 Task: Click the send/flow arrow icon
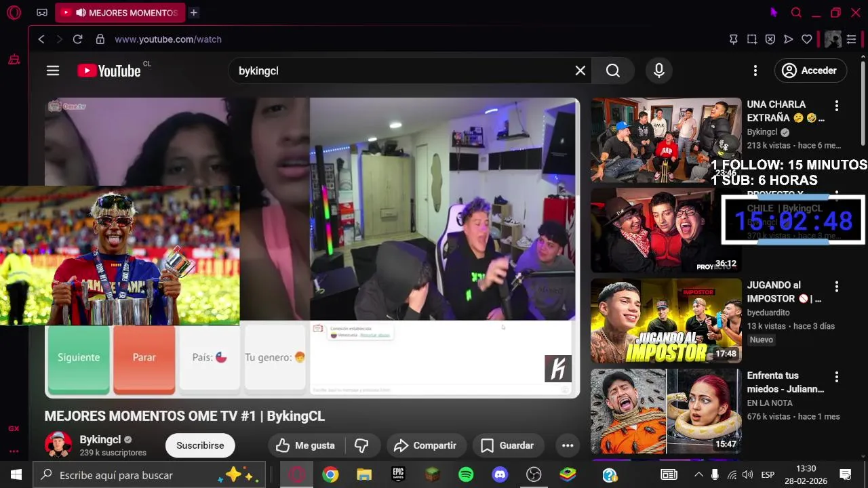[788, 39]
